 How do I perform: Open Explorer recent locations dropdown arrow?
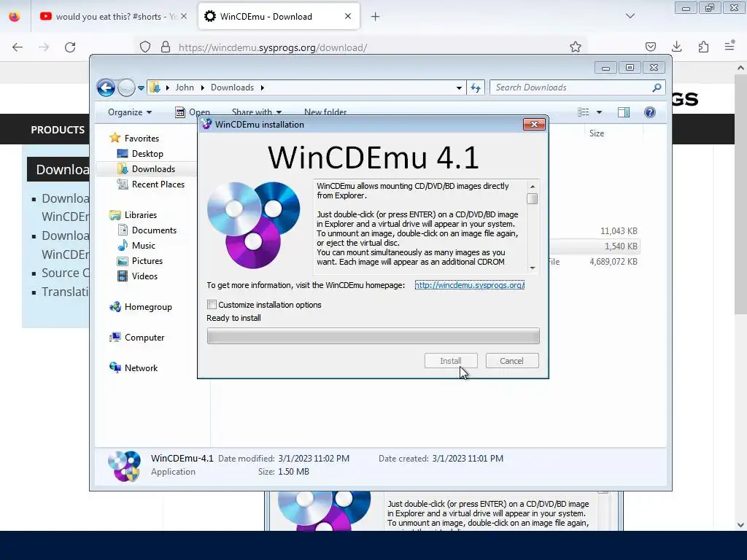(x=141, y=88)
